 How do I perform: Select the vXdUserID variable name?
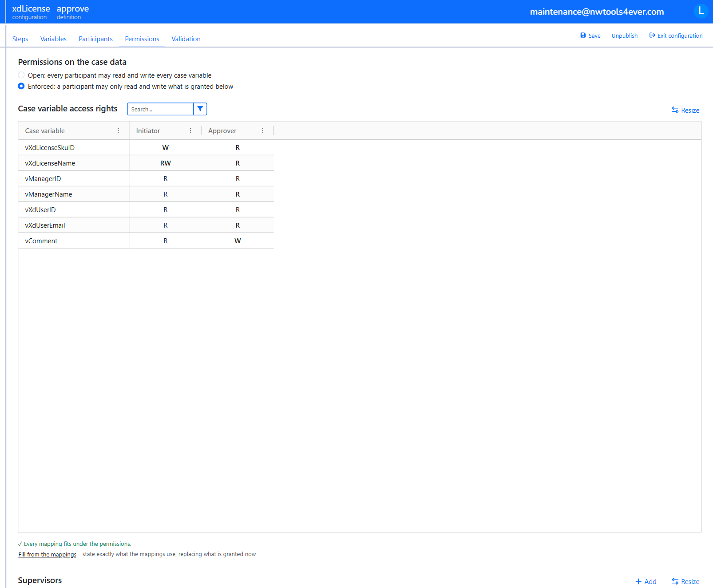(40, 209)
